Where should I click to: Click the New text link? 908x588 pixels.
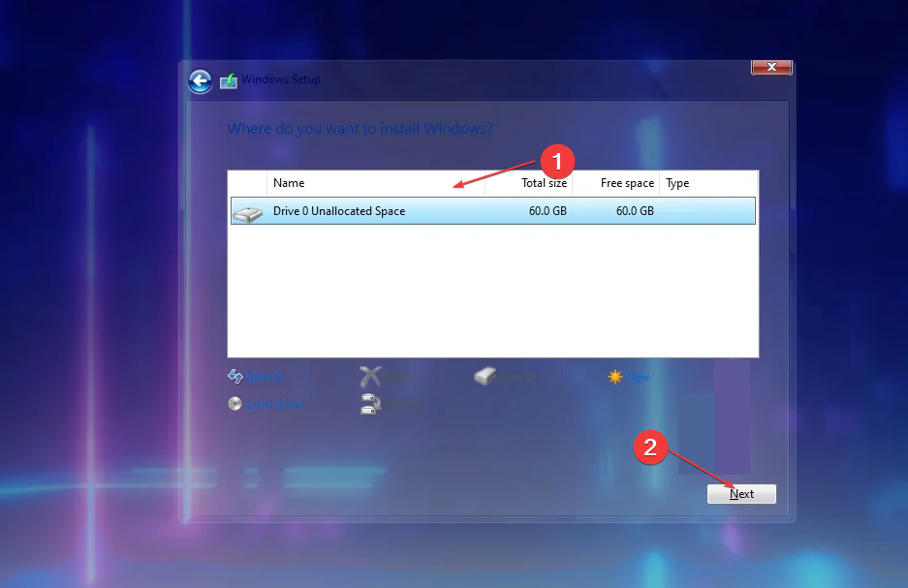click(x=637, y=377)
